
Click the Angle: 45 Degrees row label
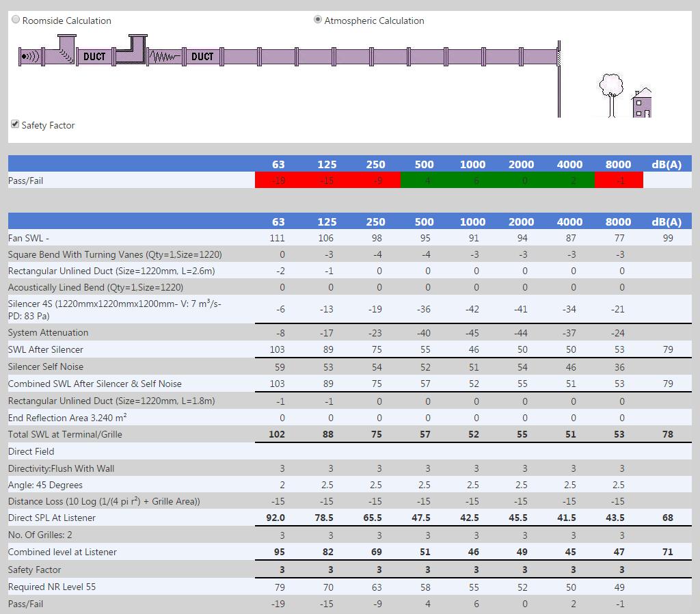[45, 485]
